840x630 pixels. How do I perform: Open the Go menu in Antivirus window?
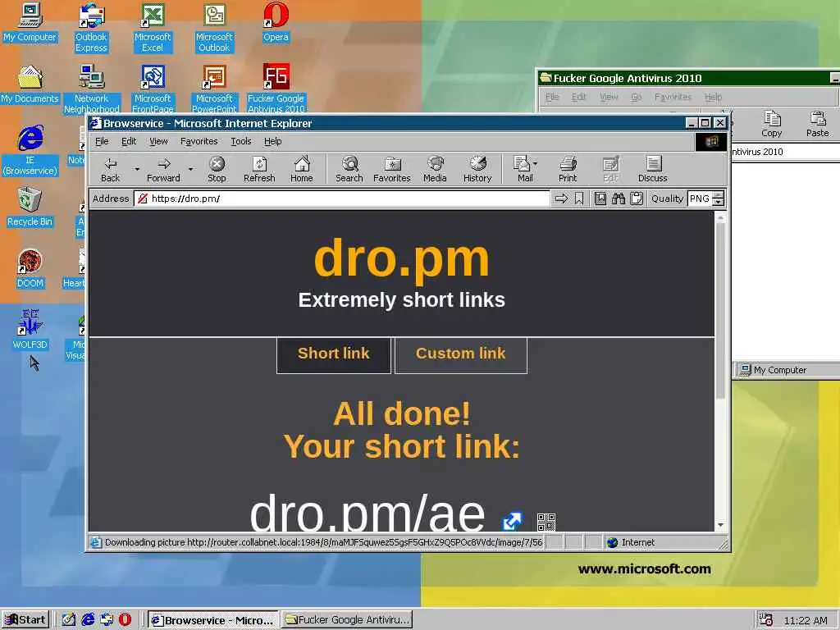[636, 97]
